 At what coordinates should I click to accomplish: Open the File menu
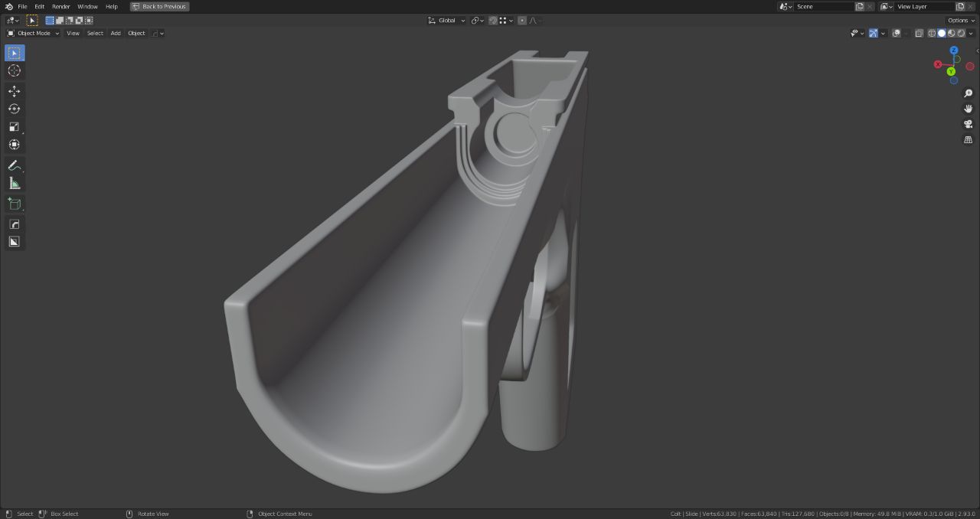(x=22, y=6)
